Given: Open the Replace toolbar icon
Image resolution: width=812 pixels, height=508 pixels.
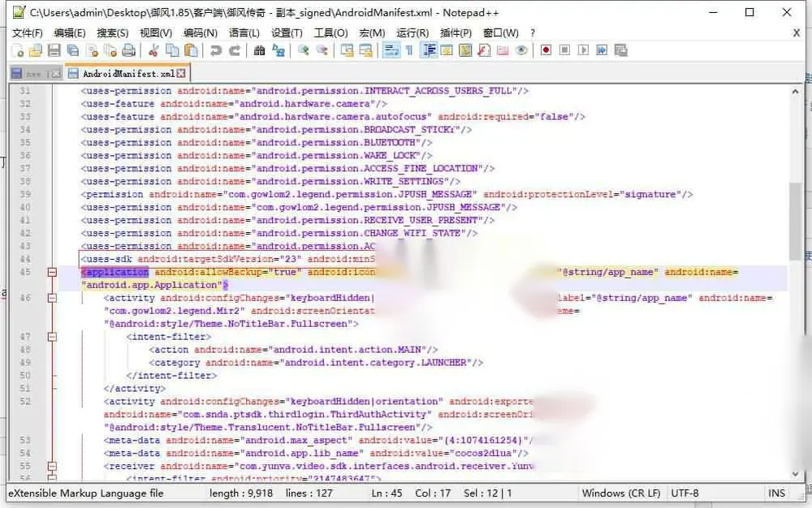Looking at the screenshot, I should [x=279, y=50].
